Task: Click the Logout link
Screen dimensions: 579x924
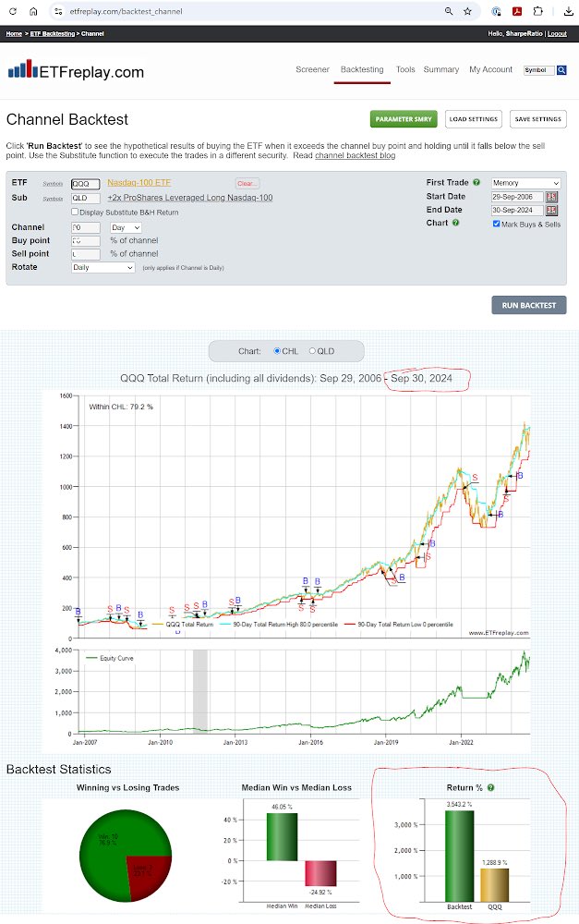Action: click(x=557, y=33)
